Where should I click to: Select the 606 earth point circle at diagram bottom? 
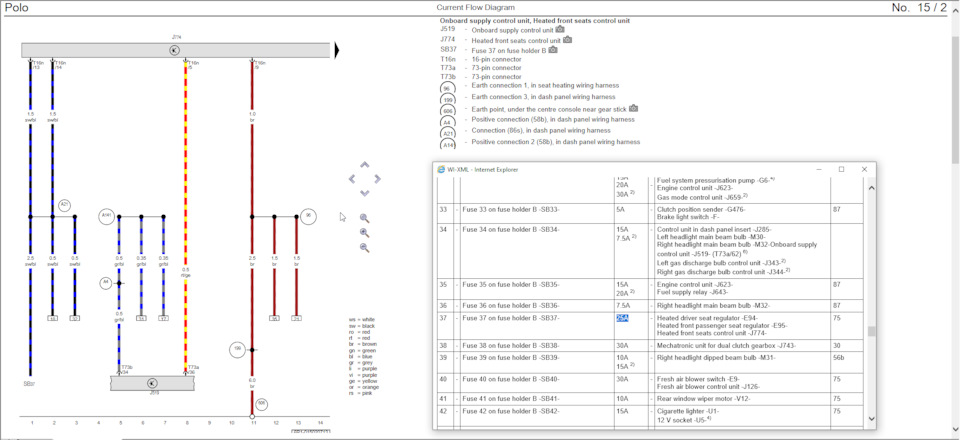coord(261,403)
